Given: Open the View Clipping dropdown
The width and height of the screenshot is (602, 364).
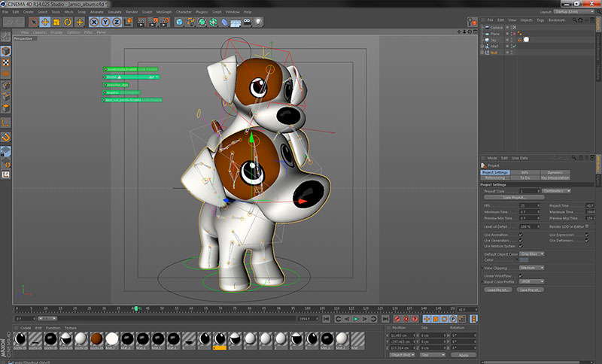Looking at the screenshot, I should point(532,267).
